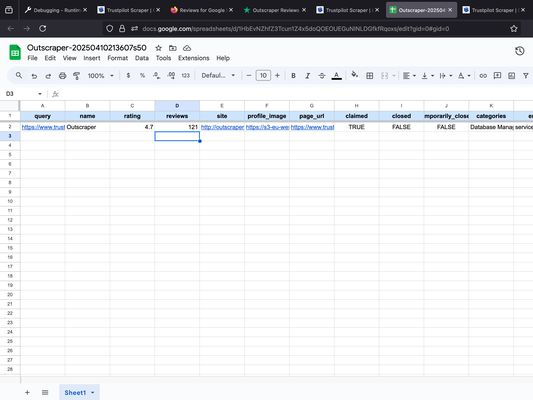The image size is (533, 400).
Task: Open the page_url link in G2
Action: 312,127
